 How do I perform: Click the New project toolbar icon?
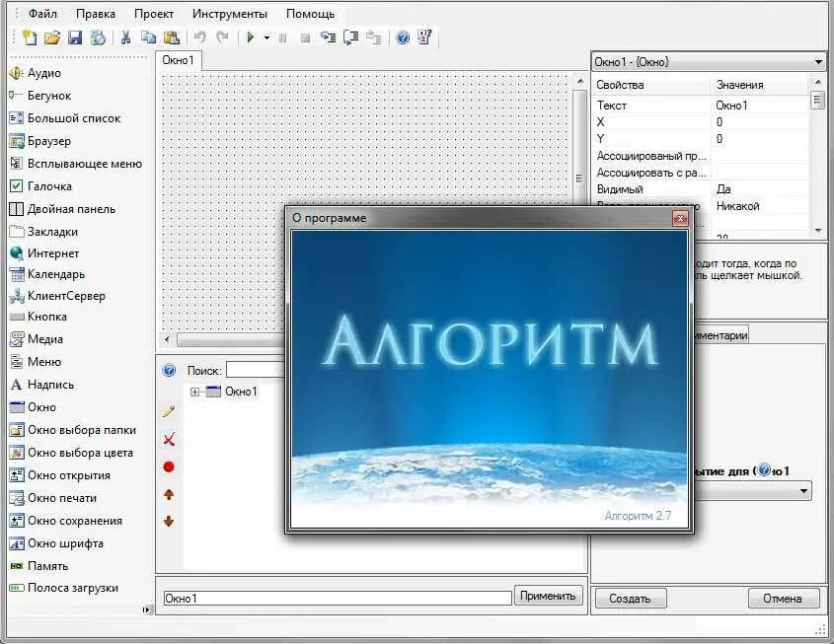pos(30,37)
